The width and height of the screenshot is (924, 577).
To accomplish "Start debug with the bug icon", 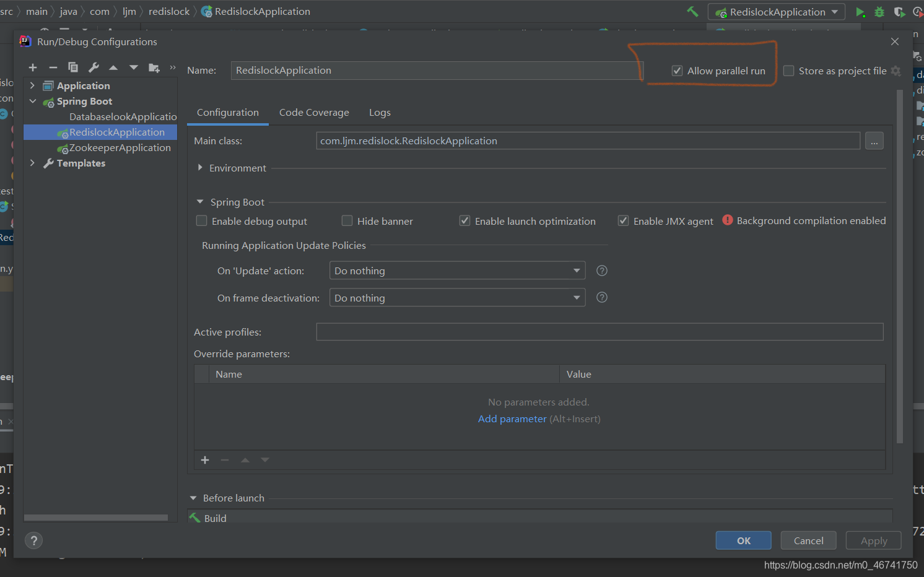I will tap(879, 12).
